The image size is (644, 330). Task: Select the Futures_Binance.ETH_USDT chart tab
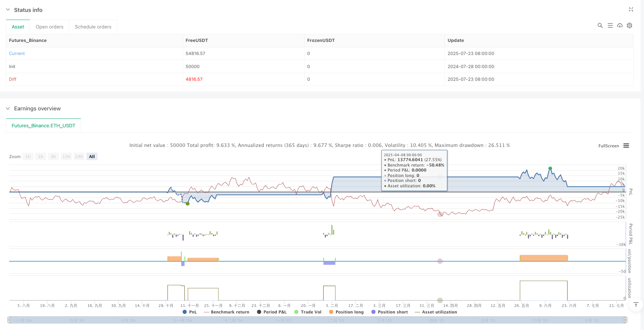tap(43, 126)
